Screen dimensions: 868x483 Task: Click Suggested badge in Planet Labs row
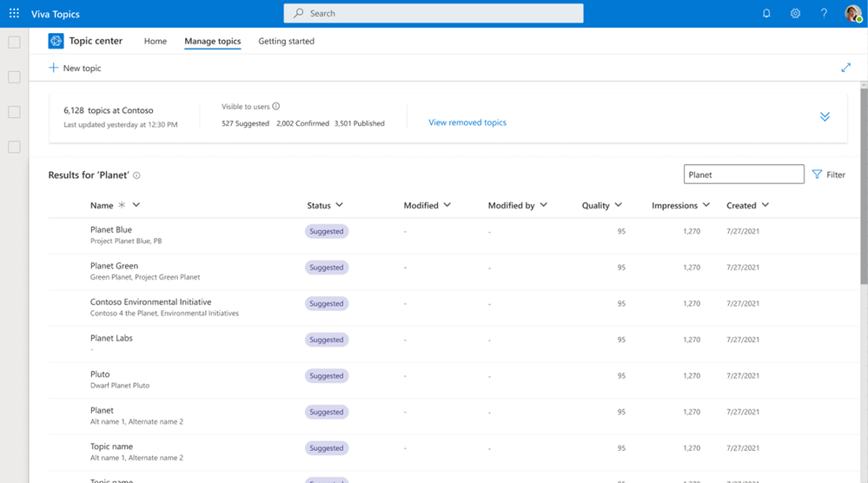[x=327, y=340]
